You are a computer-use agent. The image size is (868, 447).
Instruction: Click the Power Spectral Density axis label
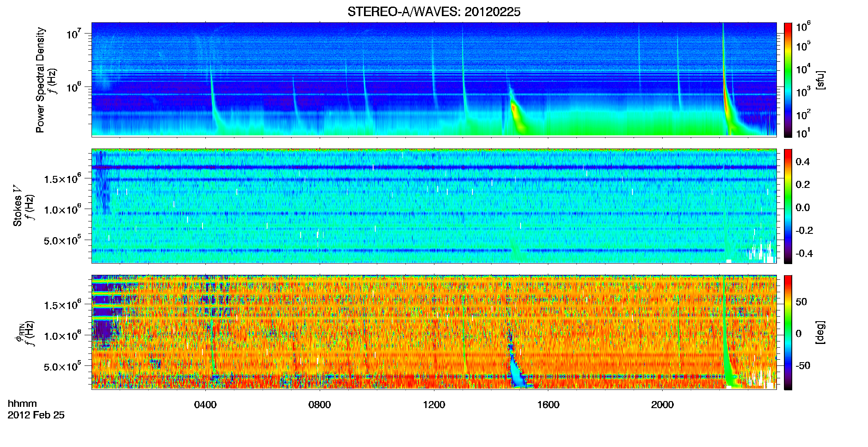pyautogui.click(x=40, y=80)
